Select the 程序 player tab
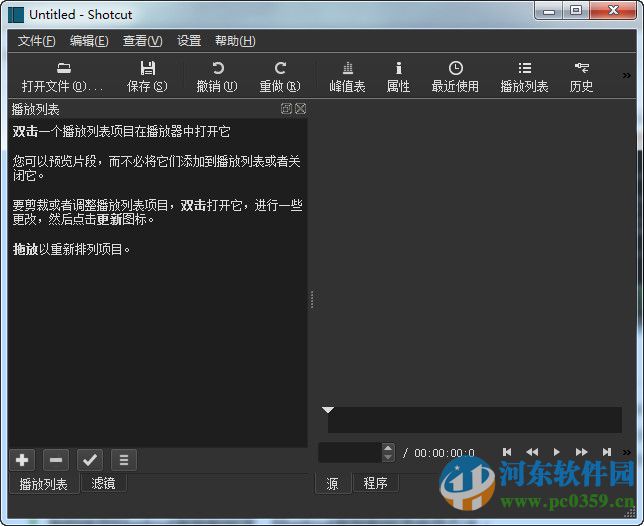This screenshot has height=526, width=644. (x=376, y=483)
